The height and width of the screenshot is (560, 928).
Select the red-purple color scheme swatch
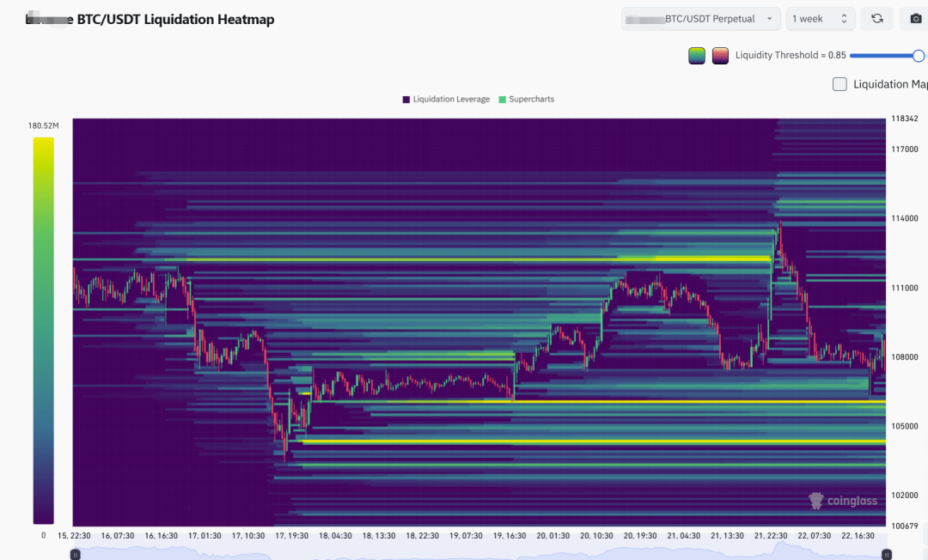[720, 56]
